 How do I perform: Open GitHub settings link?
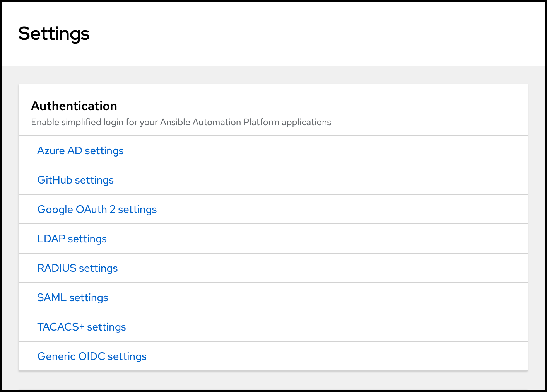coord(75,180)
